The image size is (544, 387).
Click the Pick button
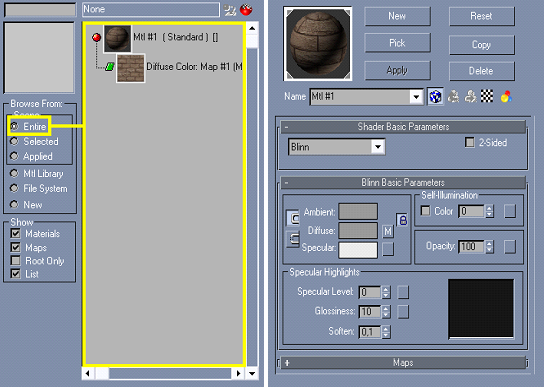point(397,43)
